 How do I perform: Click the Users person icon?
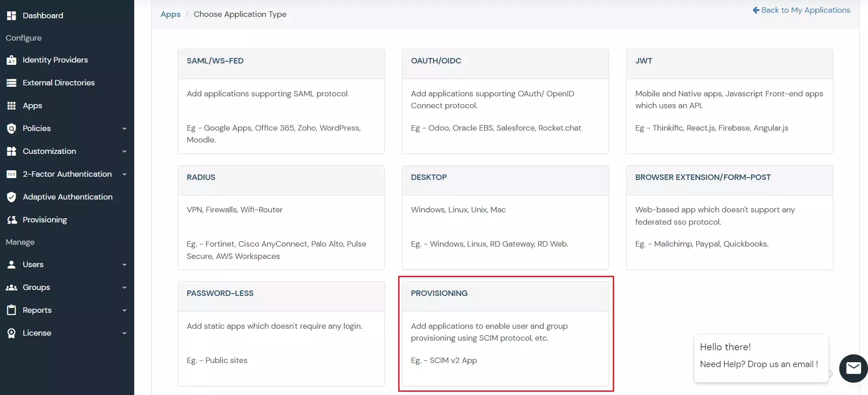point(11,264)
